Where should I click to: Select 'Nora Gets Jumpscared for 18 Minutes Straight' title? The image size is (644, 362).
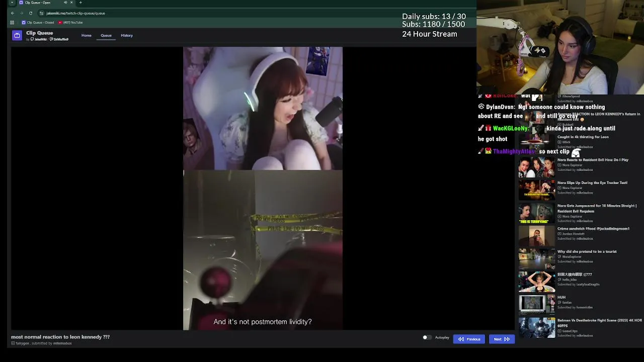[597, 208]
